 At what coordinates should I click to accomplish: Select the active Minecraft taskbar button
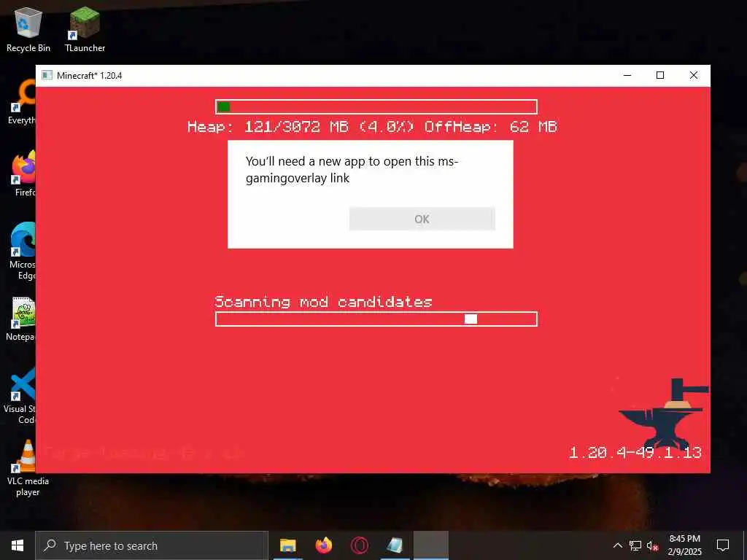pos(430,545)
